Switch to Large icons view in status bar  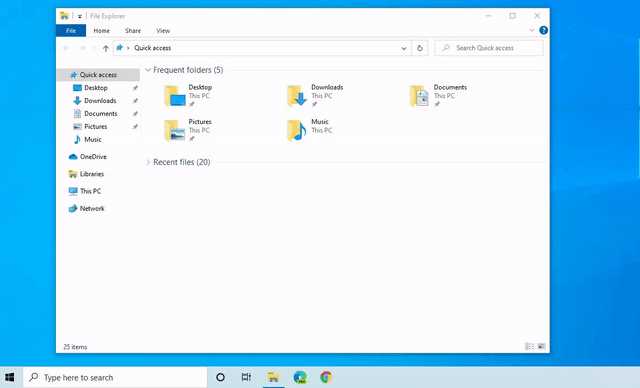coord(541,347)
